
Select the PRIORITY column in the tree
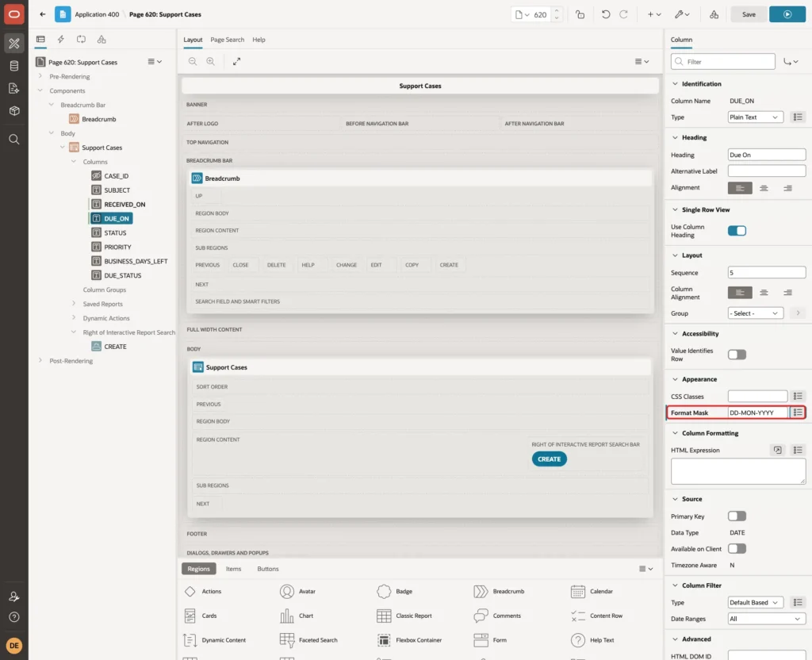pyautogui.click(x=117, y=247)
